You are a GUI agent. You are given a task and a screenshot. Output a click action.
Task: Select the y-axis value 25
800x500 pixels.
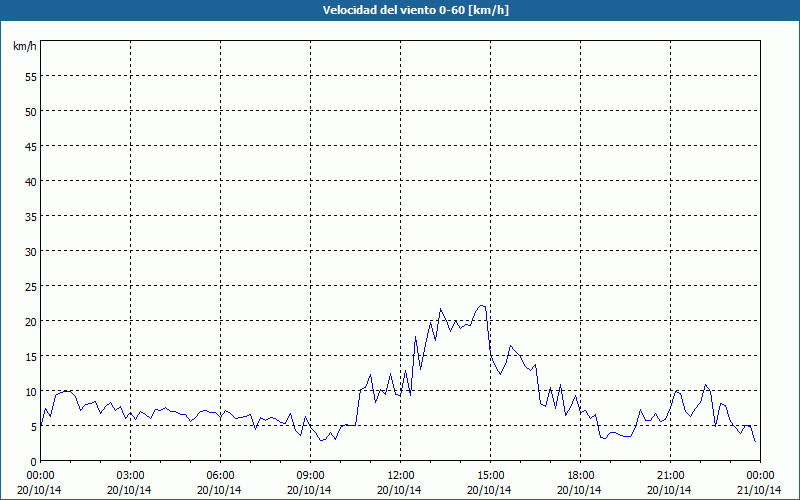click(x=31, y=287)
